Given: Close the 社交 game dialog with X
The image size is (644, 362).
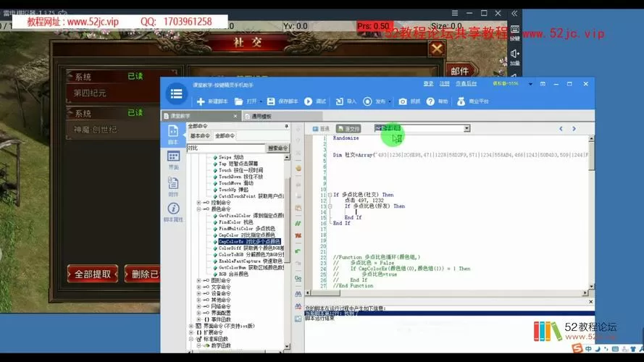Looking at the screenshot, I should tap(437, 49).
